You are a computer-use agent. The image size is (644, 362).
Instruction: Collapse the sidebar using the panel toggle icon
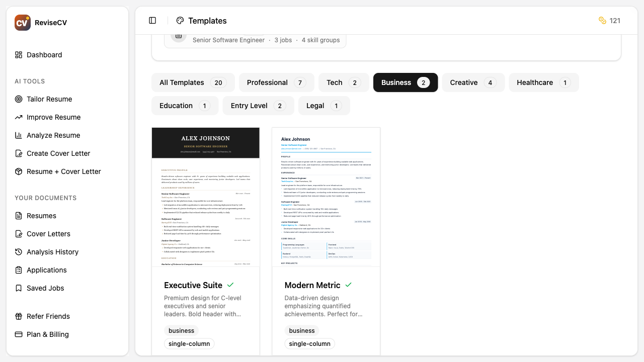(x=152, y=20)
